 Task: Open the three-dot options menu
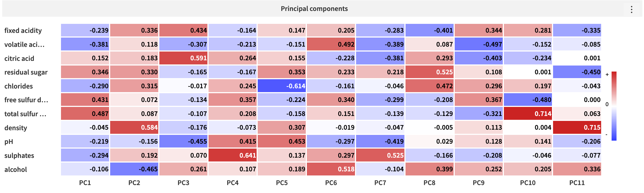(631, 9)
